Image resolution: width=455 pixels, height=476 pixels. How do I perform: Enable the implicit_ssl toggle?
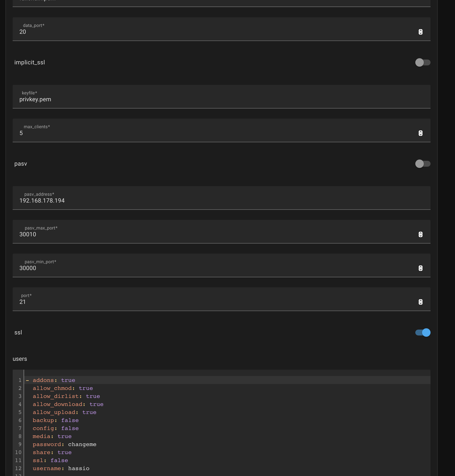coord(423,62)
